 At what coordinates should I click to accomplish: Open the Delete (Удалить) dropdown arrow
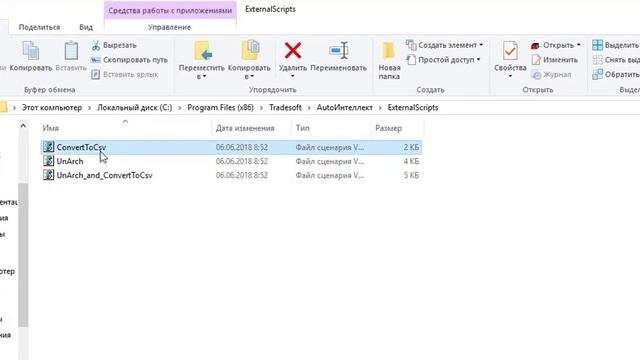[x=293, y=76]
